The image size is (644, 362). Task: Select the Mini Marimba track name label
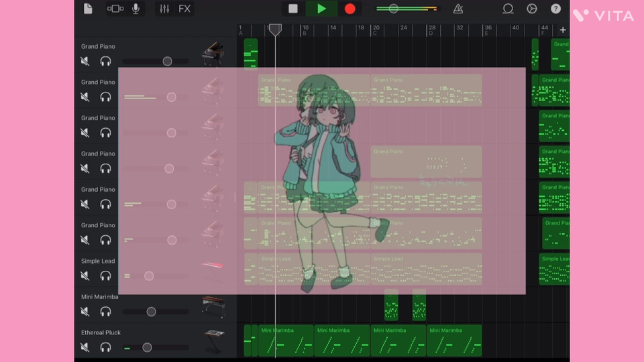(x=99, y=297)
